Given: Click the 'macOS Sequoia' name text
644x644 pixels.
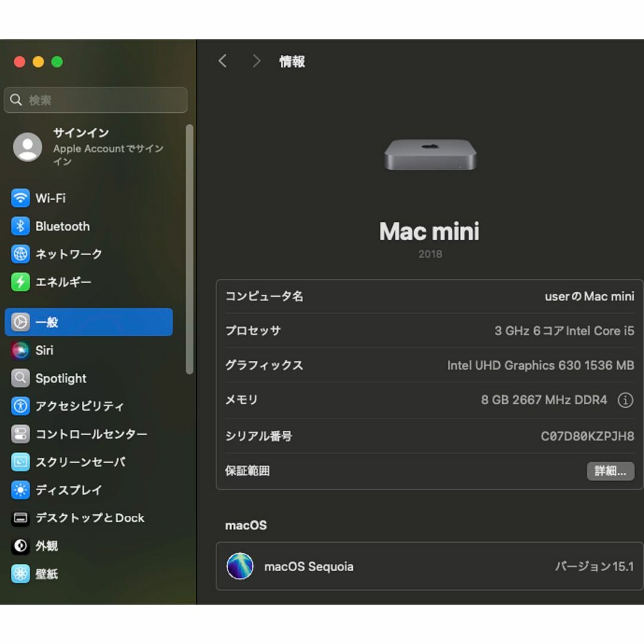Looking at the screenshot, I should coord(309,566).
